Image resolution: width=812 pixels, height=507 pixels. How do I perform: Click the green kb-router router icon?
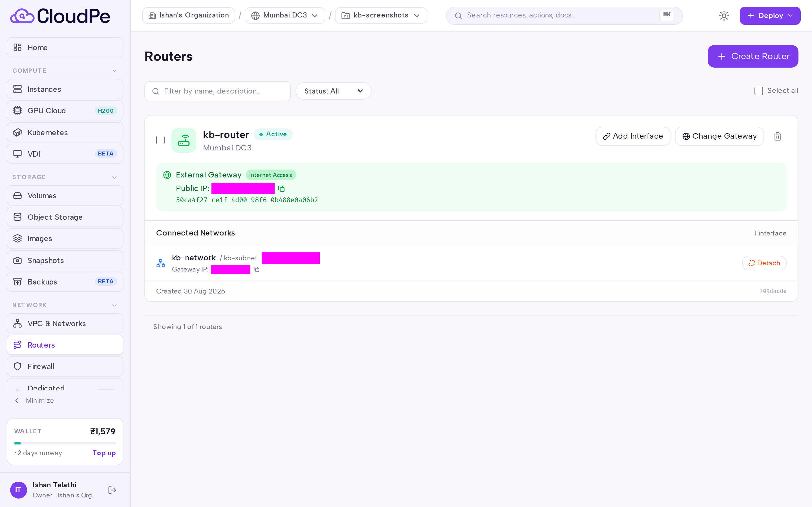184,140
